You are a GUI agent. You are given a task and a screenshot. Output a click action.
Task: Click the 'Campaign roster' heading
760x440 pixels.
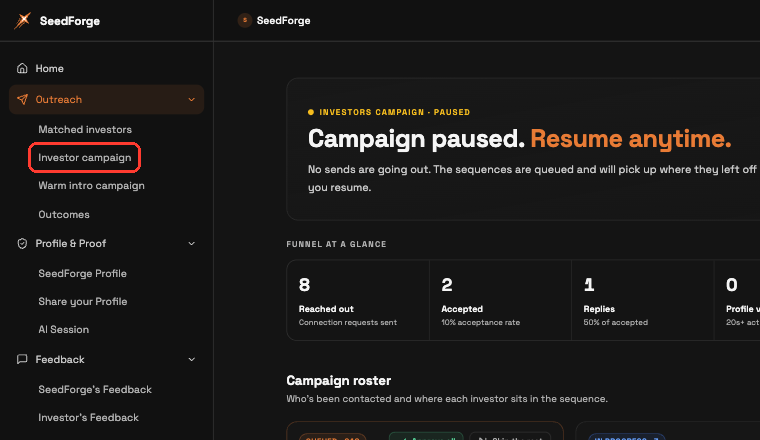click(x=339, y=380)
